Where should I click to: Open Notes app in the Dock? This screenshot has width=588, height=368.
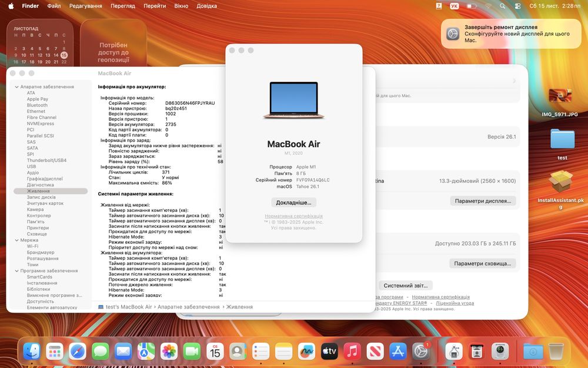(283, 352)
